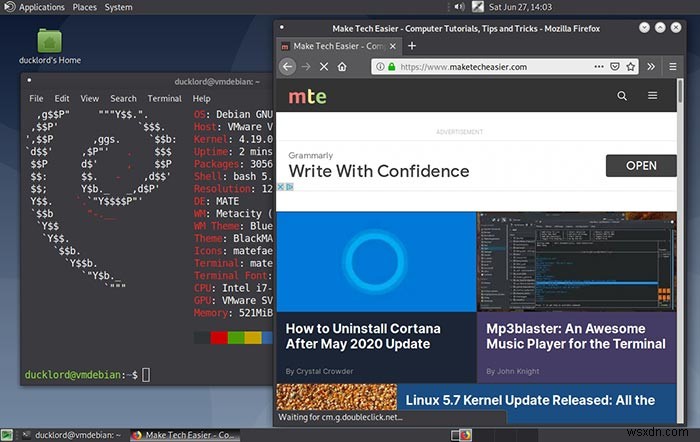
Task: Close the Make Tech Easier tab
Action: (x=393, y=46)
